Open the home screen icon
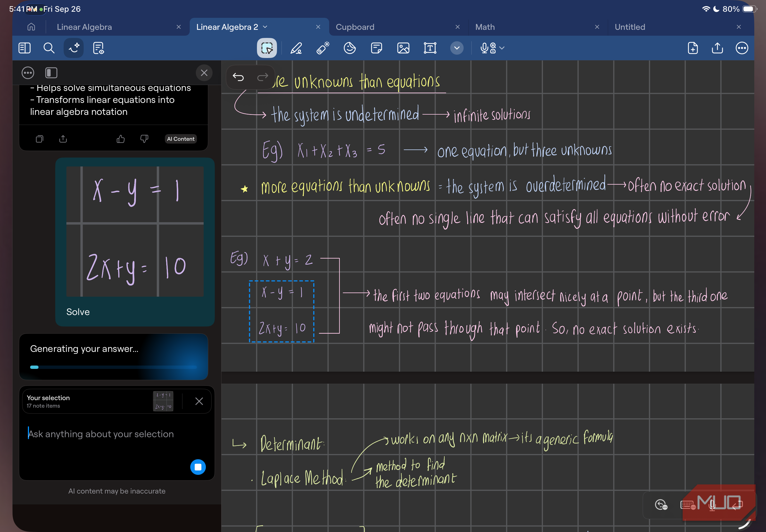Image resolution: width=766 pixels, height=532 pixels. pos(31,27)
